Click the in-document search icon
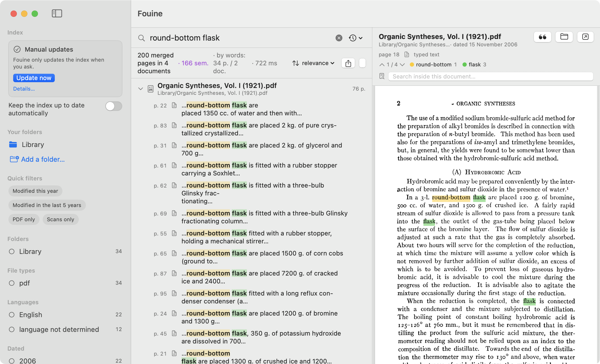Image resolution: width=600 pixels, height=364 pixels. click(x=382, y=76)
